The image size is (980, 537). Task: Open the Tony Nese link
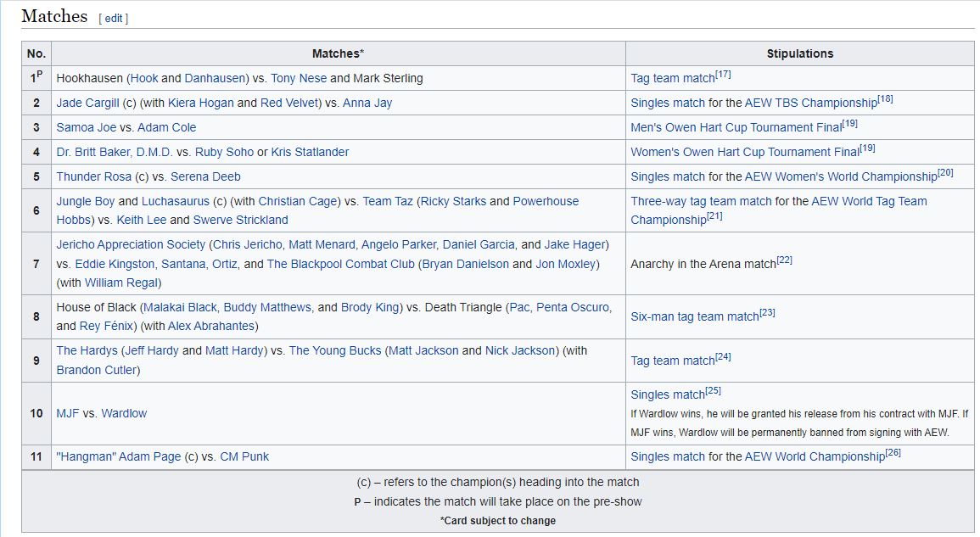[x=299, y=78]
